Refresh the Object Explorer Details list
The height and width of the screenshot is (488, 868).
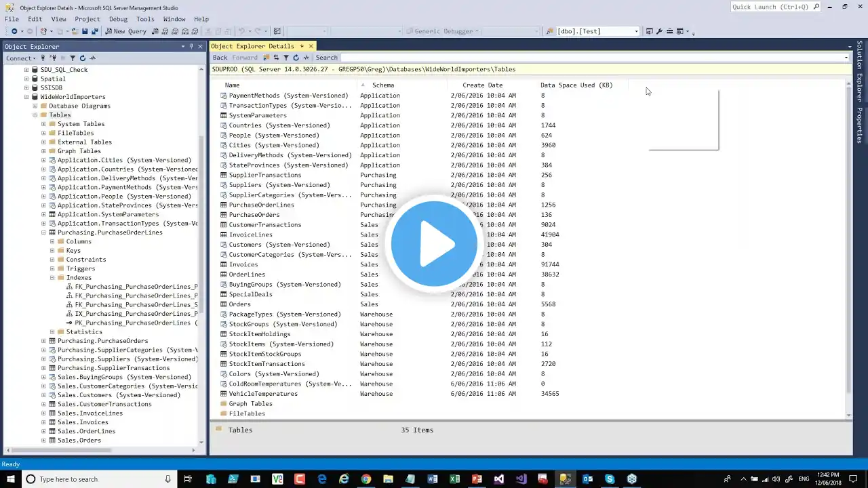(x=296, y=58)
